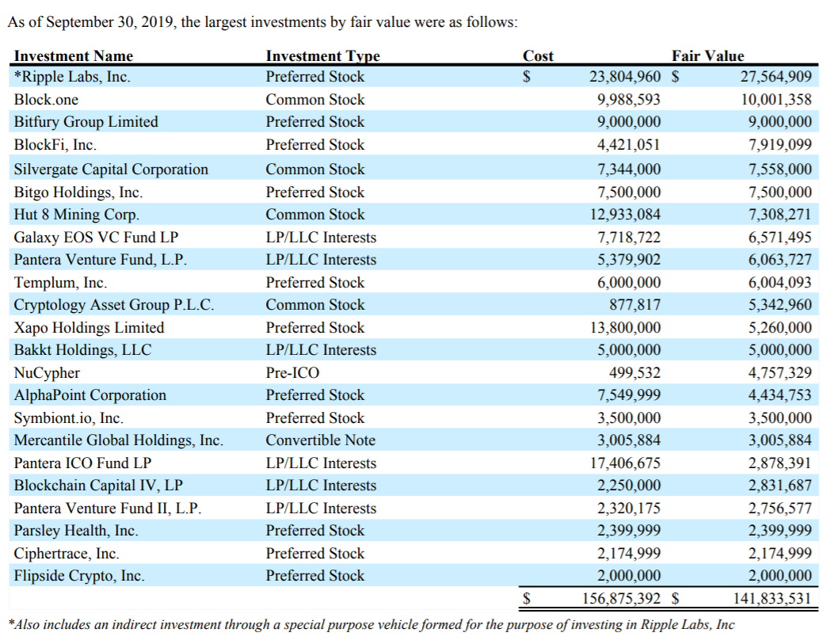Click Pantera ICO cost 17,406,675
The image size is (823, 644).
click(625, 463)
